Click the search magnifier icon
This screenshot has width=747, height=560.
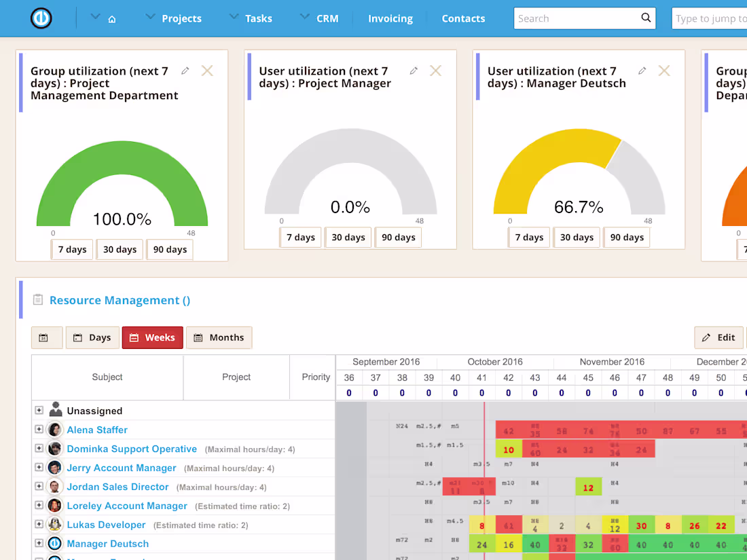coord(645,18)
